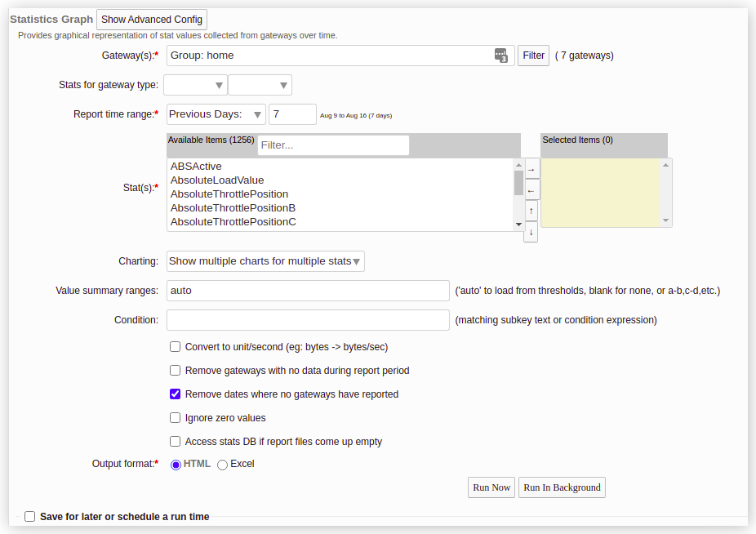Uncheck Remove dates where no gateways reported
The height and width of the screenshot is (534, 756).
click(175, 394)
